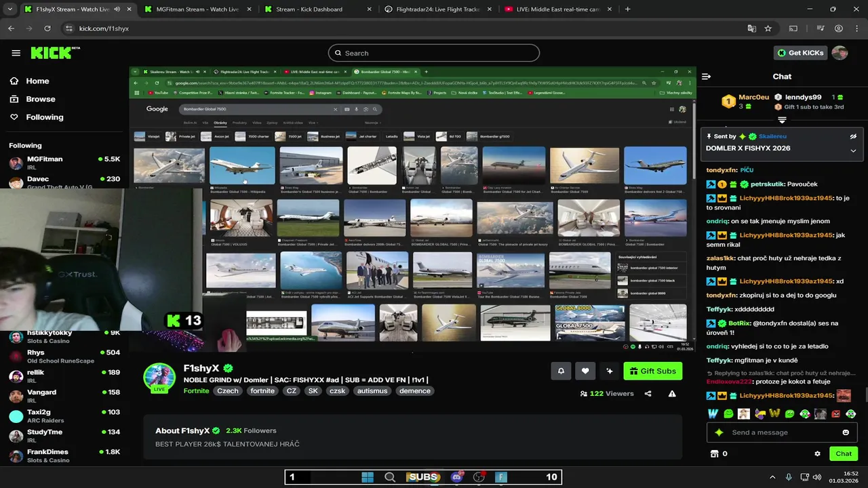Focus the Kick search box
This screenshot has height=488, width=868.
click(434, 53)
